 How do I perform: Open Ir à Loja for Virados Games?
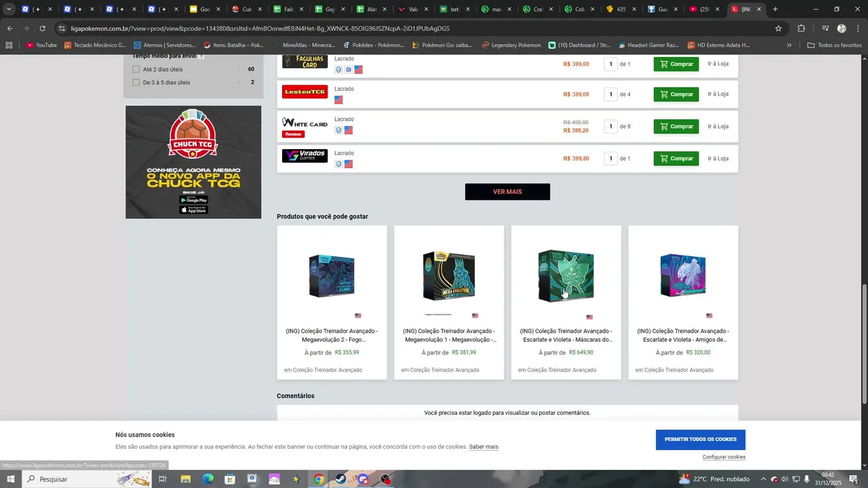(718, 159)
